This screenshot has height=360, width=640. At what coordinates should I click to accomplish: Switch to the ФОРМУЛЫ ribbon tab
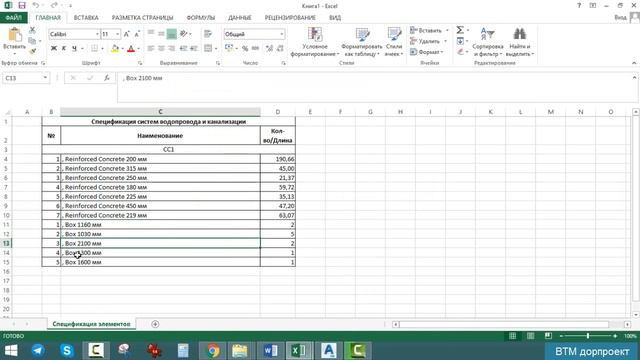200,18
